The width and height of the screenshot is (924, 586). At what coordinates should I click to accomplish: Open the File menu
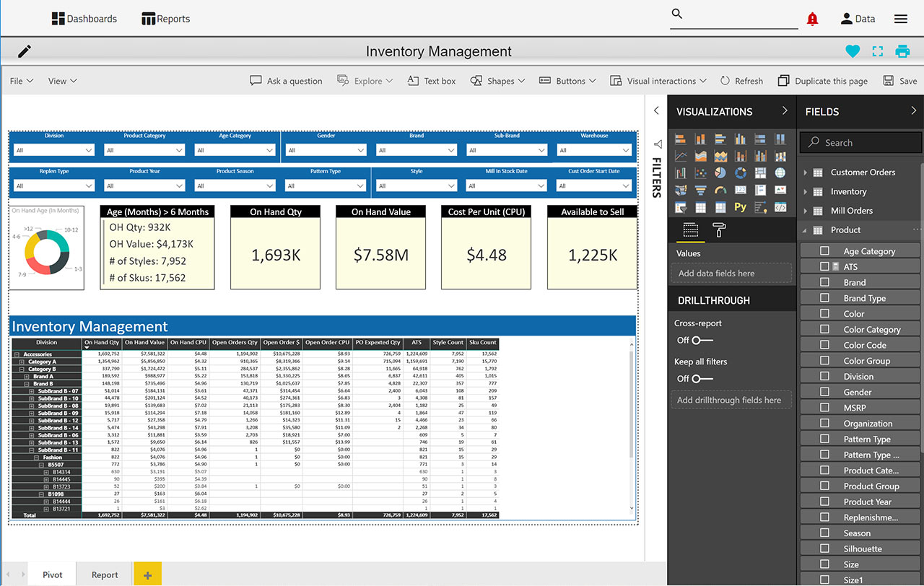pos(22,81)
